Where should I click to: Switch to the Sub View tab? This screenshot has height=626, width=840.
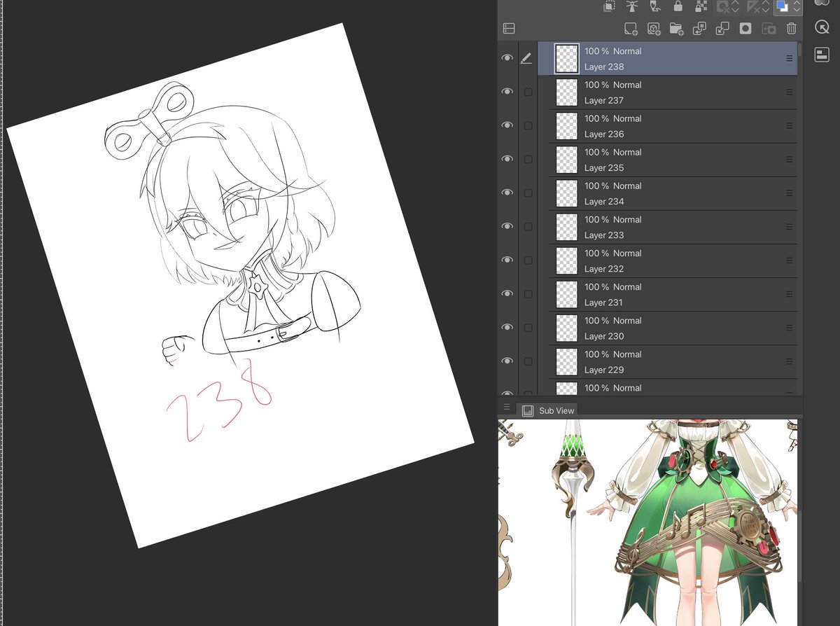click(x=548, y=410)
